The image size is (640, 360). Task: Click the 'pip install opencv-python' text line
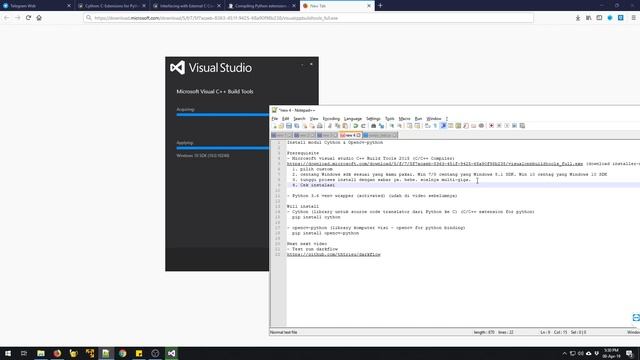click(325, 233)
